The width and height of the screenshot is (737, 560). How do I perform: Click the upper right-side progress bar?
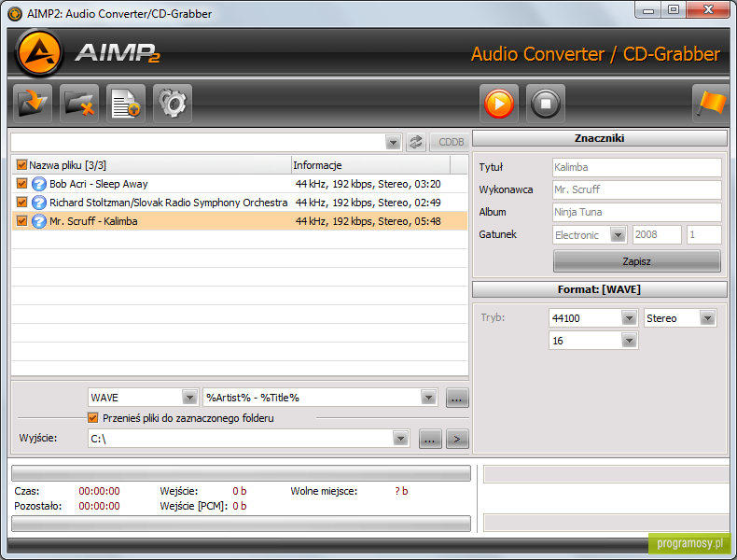[606, 474]
